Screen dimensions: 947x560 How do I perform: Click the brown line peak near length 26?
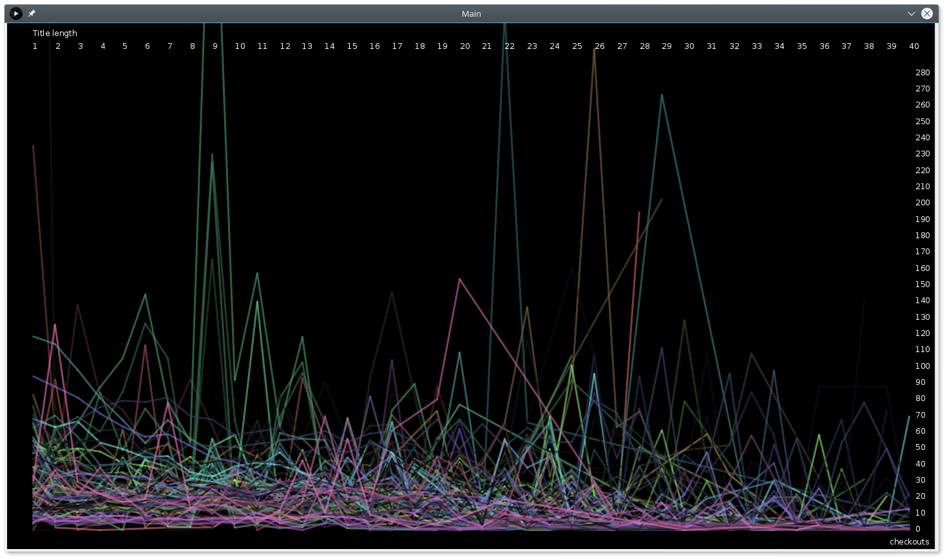[594, 50]
